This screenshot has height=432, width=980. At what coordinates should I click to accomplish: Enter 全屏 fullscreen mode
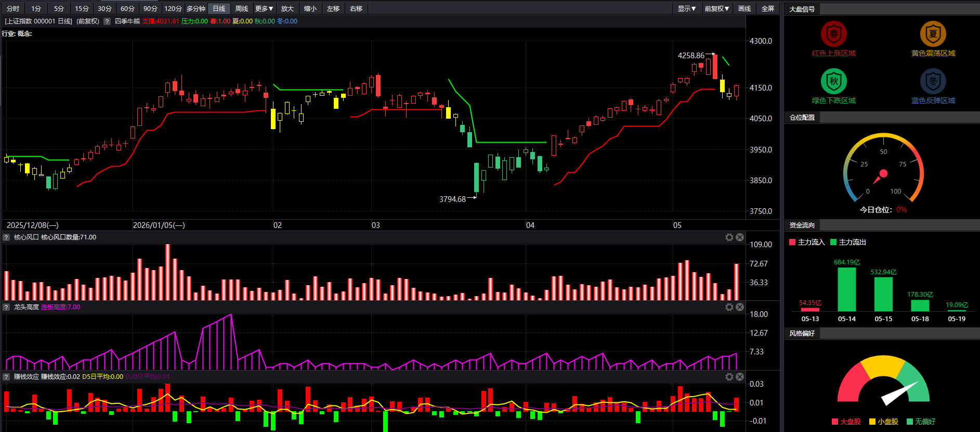point(768,8)
